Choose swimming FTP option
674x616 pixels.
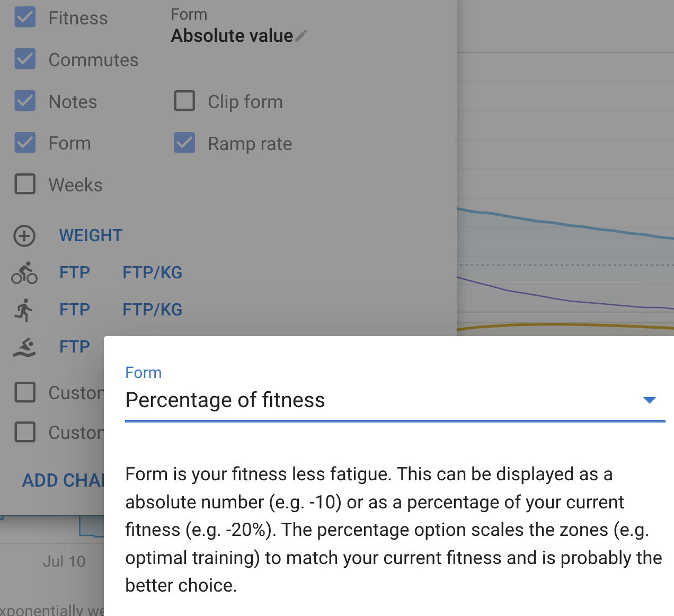click(x=75, y=347)
